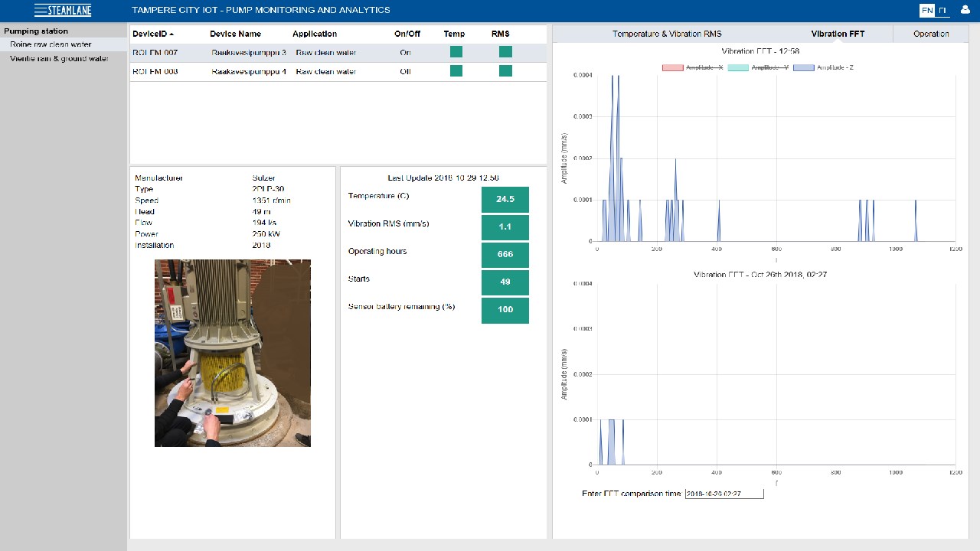This screenshot has height=551, width=980.
Task: Sort table by Device Name column
Action: [x=235, y=34]
